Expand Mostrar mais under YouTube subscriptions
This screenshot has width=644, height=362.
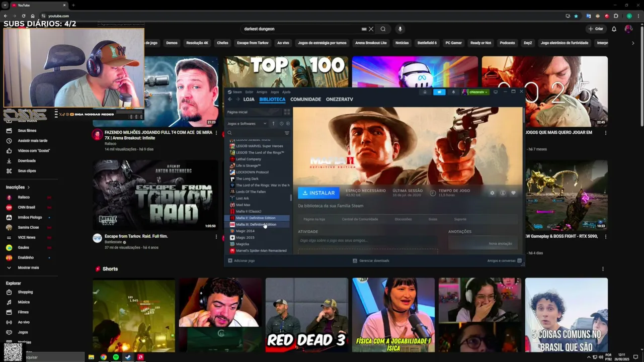(28, 267)
